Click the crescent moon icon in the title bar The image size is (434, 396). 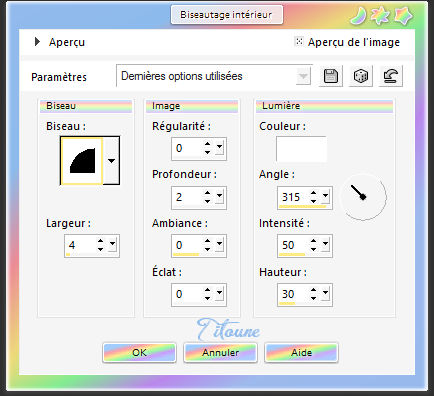point(358,16)
